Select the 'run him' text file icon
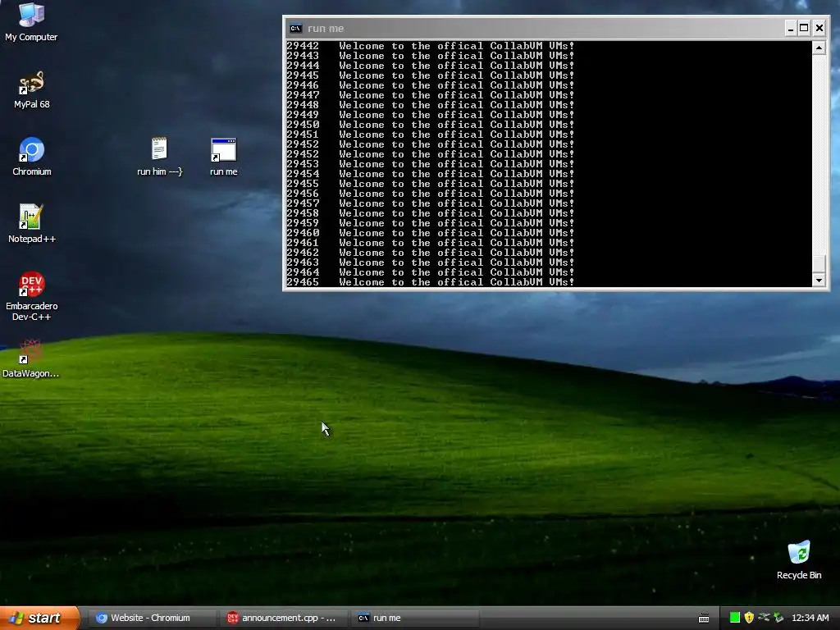This screenshot has height=630, width=840. tap(159, 157)
